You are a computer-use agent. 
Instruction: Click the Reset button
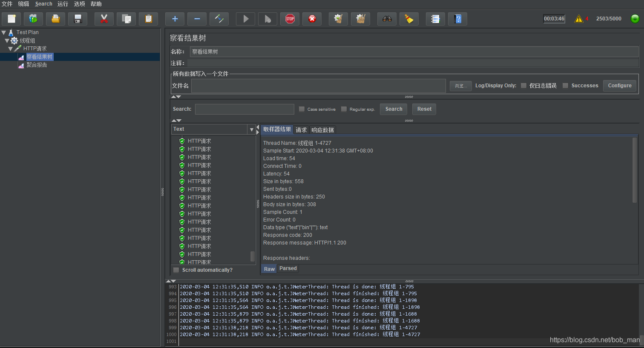tap(424, 109)
